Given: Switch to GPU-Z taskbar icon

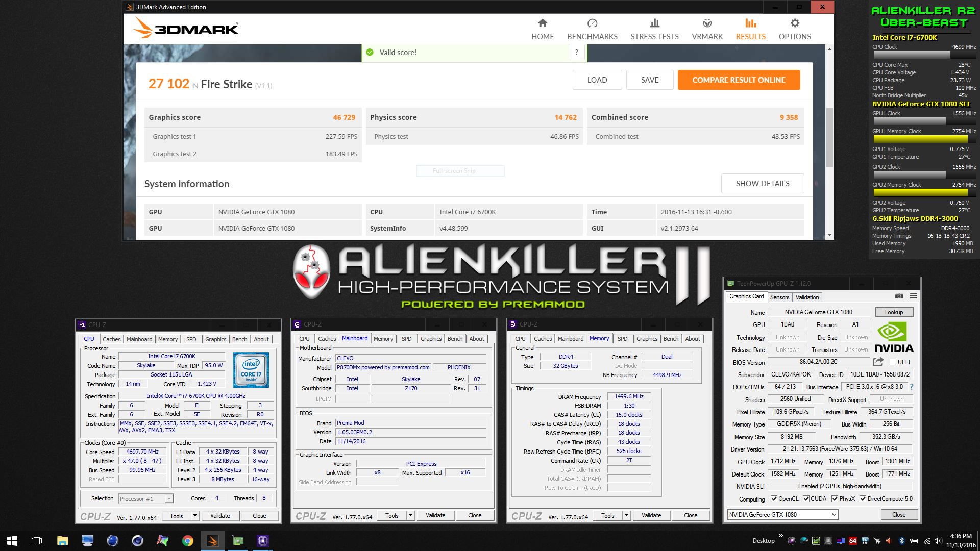Looking at the screenshot, I should coord(238,541).
